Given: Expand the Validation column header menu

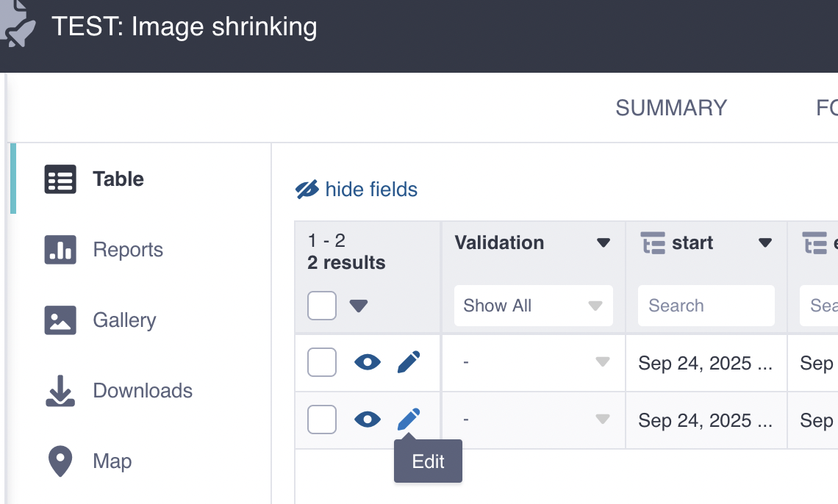Looking at the screenshot, I should [x=604, y=243].
